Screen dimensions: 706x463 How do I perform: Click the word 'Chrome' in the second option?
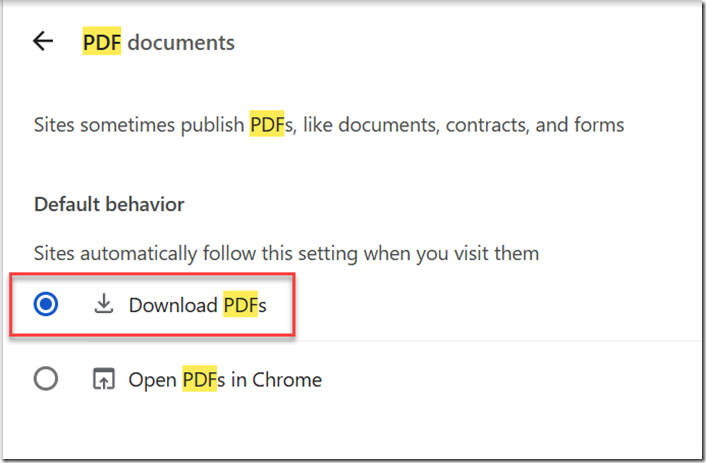click(x=287, y=380)
